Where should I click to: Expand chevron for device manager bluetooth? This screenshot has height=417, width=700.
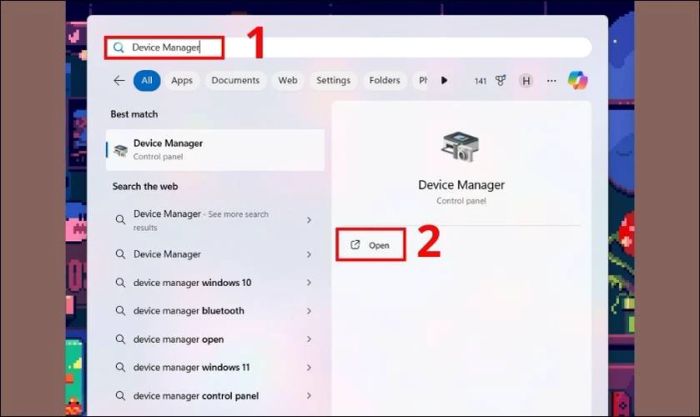(309, 311)
